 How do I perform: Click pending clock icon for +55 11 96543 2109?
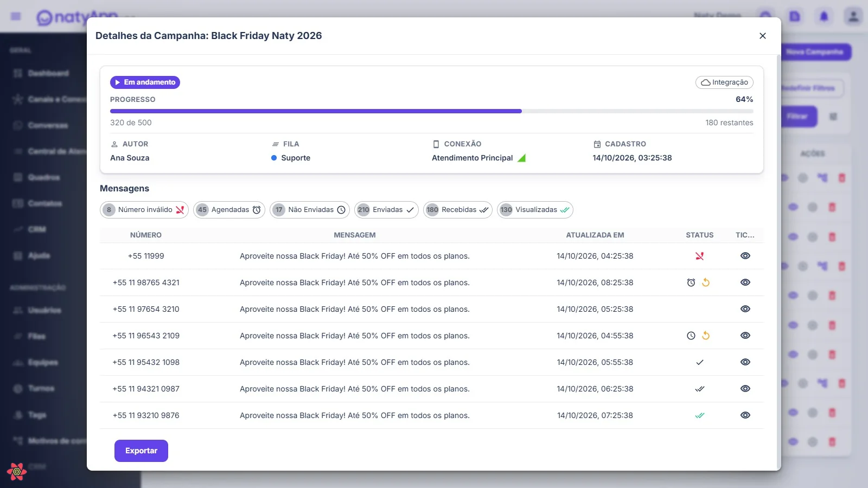tap(691, 336)
